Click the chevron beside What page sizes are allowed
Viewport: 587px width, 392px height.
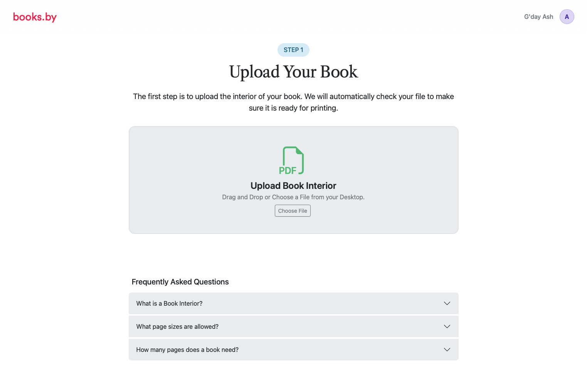click(x=447, y=326)
